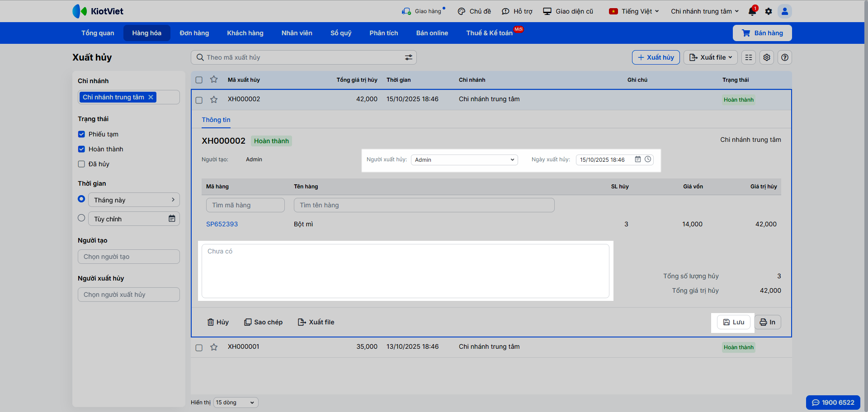Open the column display list icon

[749, 57]
